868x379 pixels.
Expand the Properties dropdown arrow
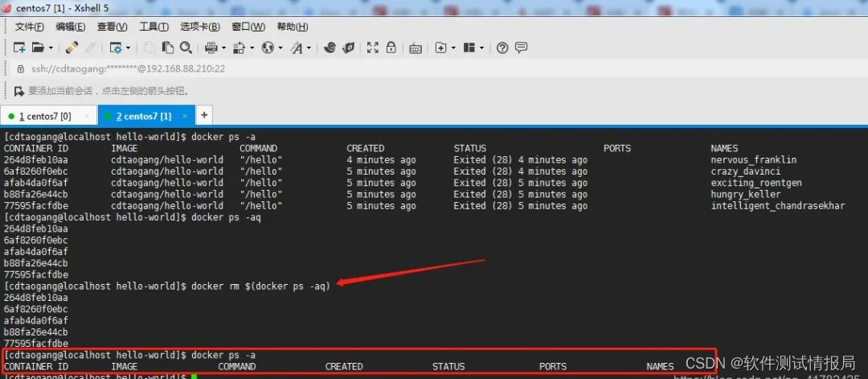coord(129,48)
